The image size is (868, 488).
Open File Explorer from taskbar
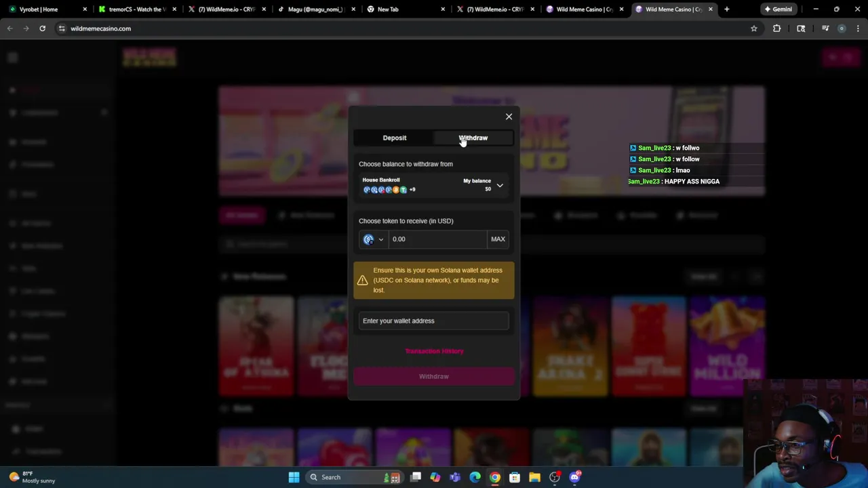534,477
